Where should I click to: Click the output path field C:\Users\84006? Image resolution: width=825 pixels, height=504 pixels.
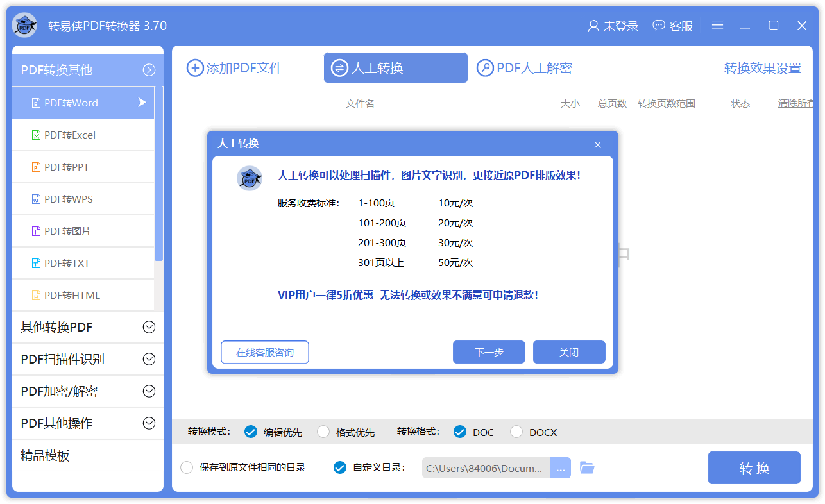(x=486, y=468)
